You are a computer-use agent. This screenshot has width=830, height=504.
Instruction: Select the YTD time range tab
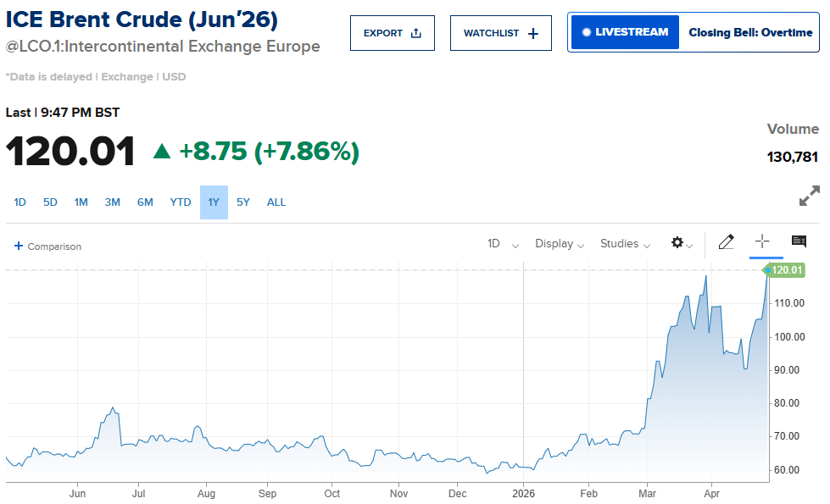click(x=181, y=202)
